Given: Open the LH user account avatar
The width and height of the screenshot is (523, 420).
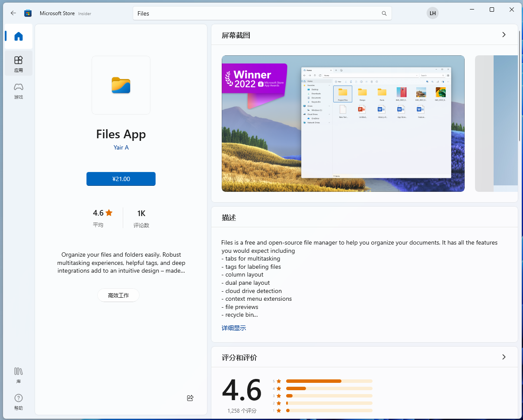Looking at the screenshot, I should pos(433,13).
